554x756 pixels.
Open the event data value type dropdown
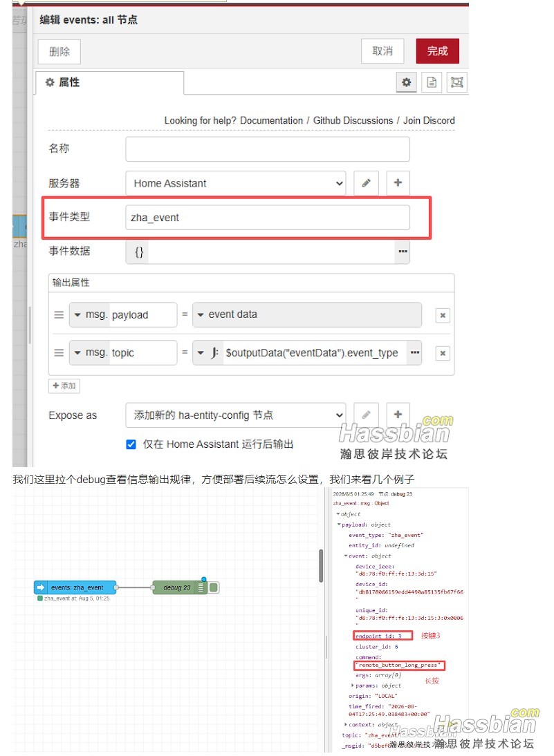point(201,315)
